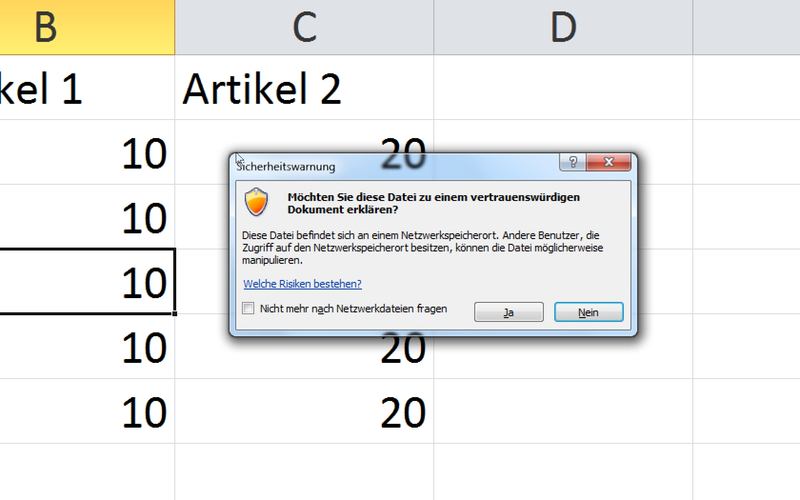Click the orange shield warning icon
The width and height of the screenshot is (800, 500).
point(257,202)
